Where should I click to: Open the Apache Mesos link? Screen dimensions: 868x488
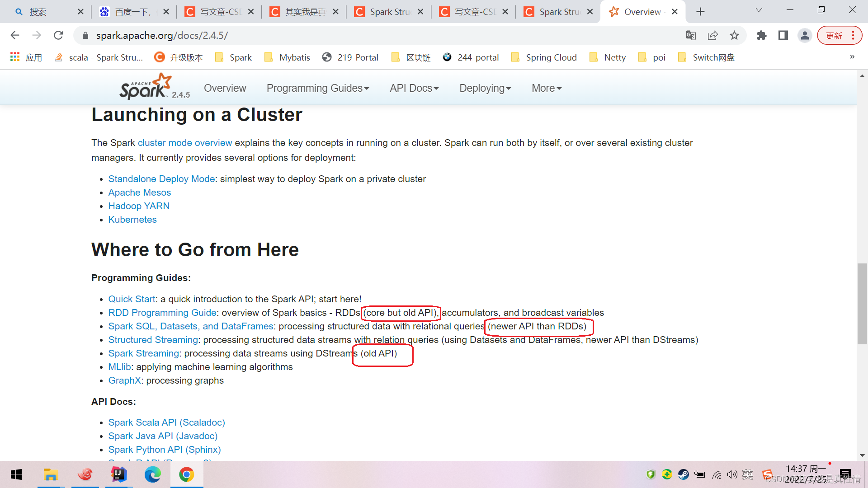pyautogui.click(x=140, y=192)
